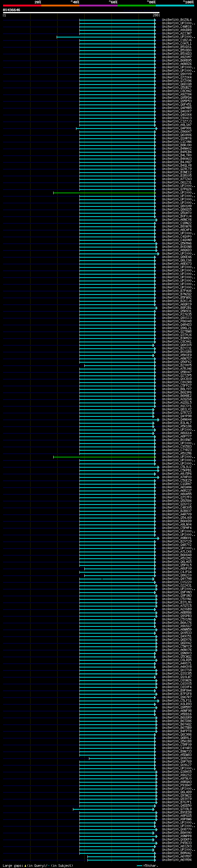Select hit label UniRef100_B5X8D0
The width and height of the screenshot is (197, 868).
[x=177, y=50]
